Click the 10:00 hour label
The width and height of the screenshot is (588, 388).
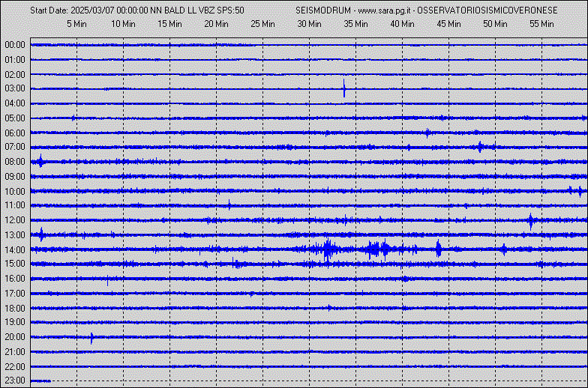coord(15,192)
